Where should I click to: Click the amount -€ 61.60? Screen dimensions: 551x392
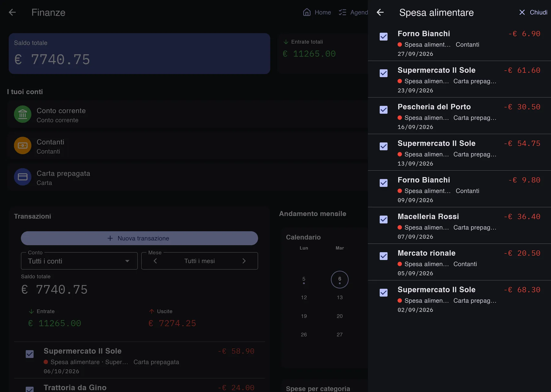522,70
